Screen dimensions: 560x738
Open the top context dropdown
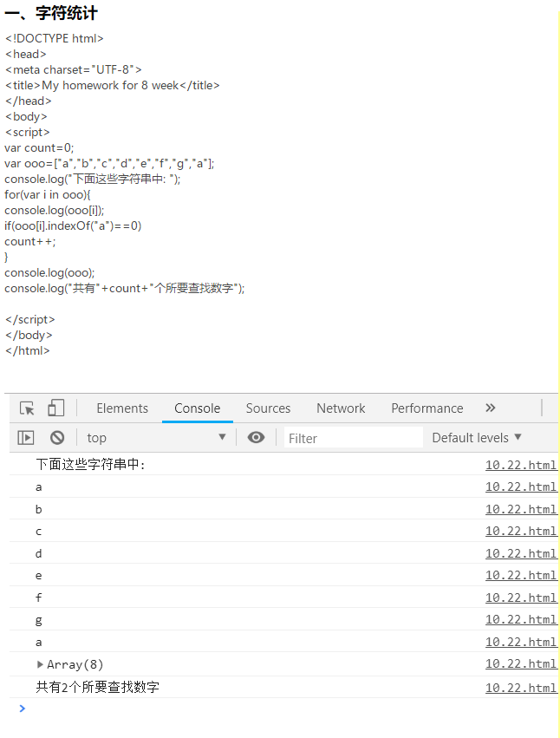(156, 438)
